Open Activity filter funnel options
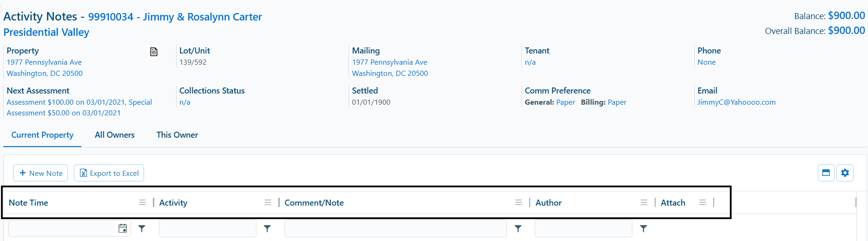The width and height of the screenshot is (868, 241). click(x=267, y=228)
